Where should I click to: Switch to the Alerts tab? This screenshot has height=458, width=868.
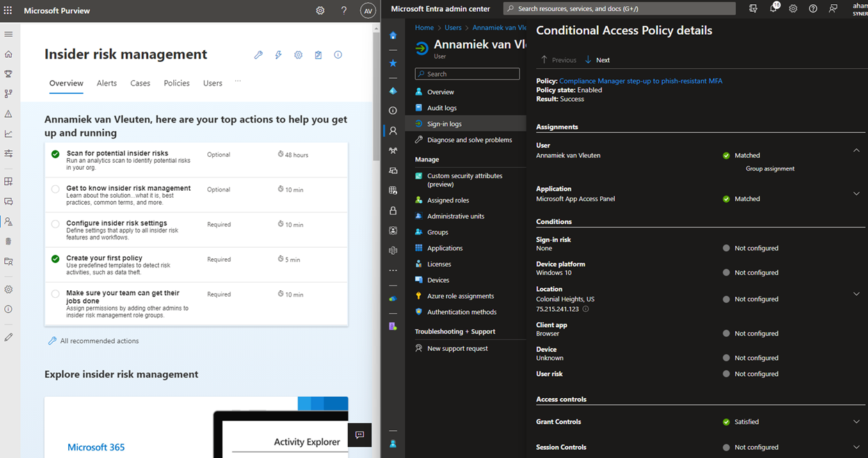click(x=106, y=83)
